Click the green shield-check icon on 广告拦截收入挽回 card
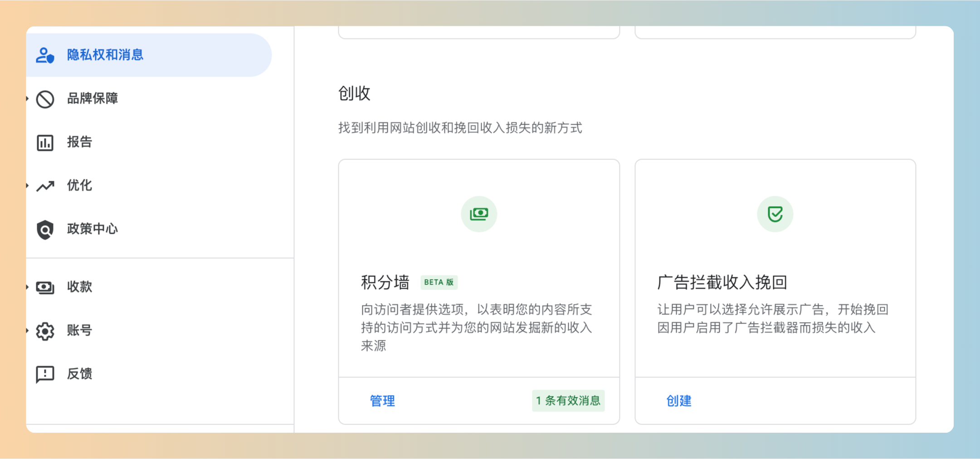 (775, 214)
